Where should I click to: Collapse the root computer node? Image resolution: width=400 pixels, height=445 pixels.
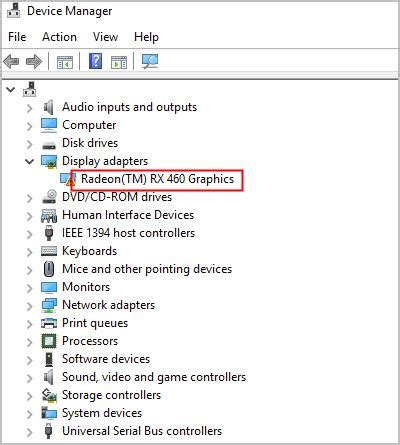(x=11, y=90)
